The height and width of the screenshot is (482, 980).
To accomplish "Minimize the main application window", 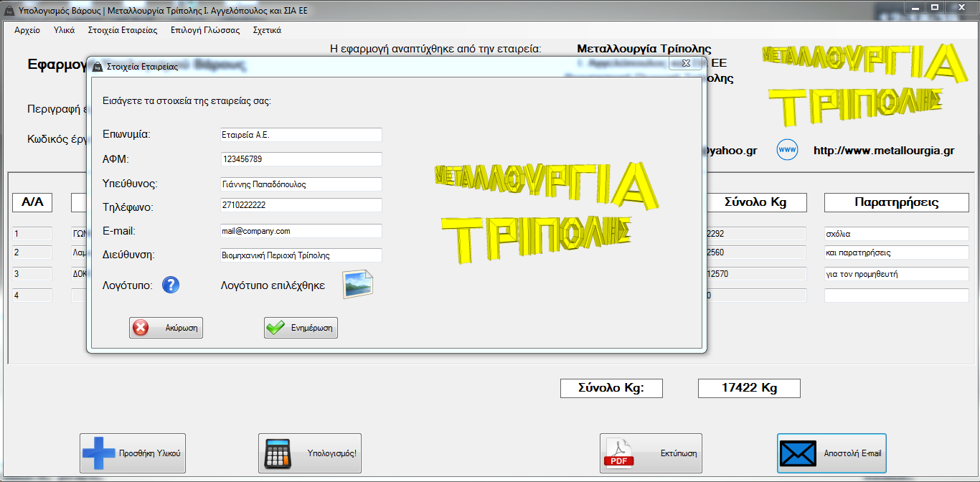I will [x=914, y=7].
